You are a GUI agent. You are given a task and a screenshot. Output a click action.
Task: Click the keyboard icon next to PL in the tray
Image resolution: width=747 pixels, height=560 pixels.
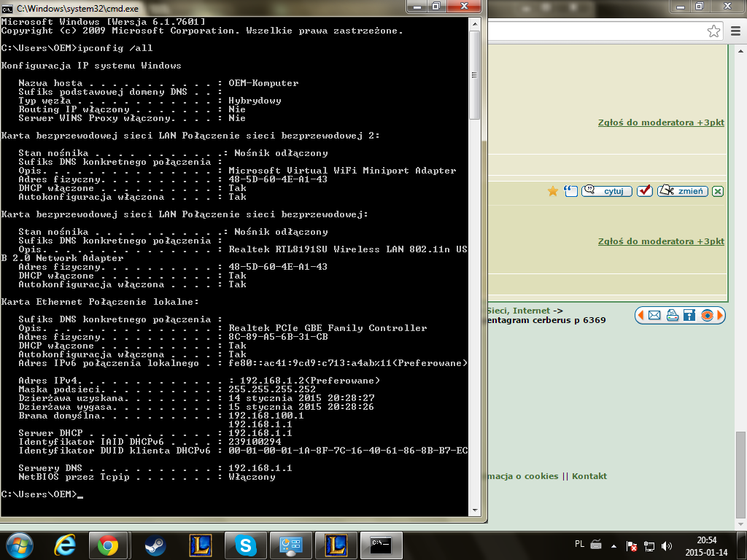596,544
